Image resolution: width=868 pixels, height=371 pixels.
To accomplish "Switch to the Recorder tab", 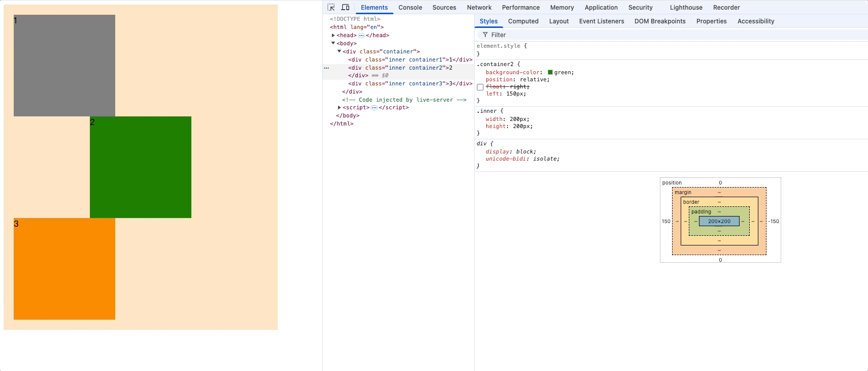I will pyautogui.click(x=726, y=7).
